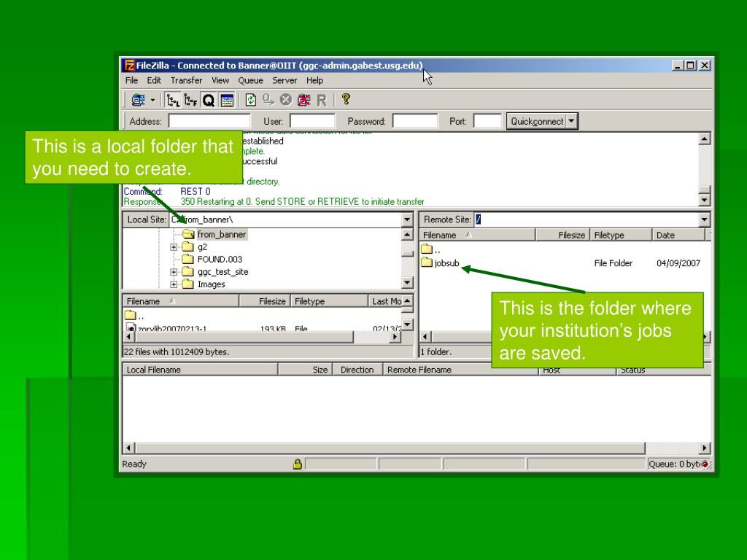747x560 pixels.
Task: Click the Reconnect (R) icon
Action: [322, 100]
